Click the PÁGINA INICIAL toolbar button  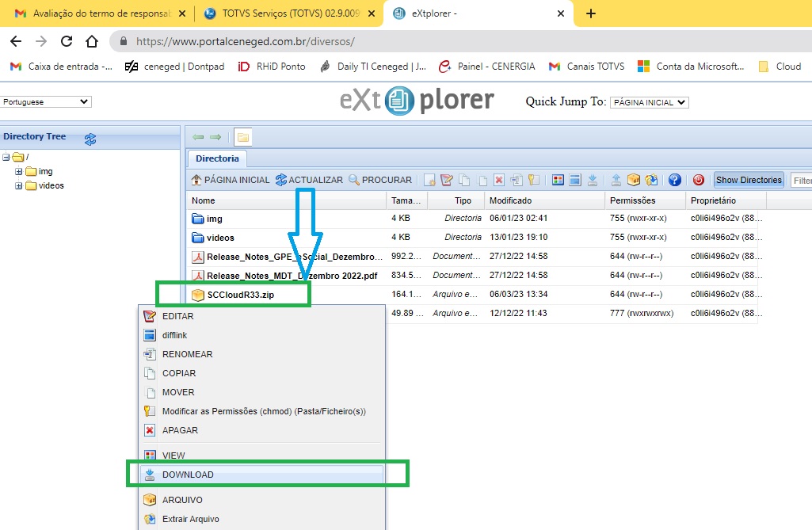pos(230,180)
